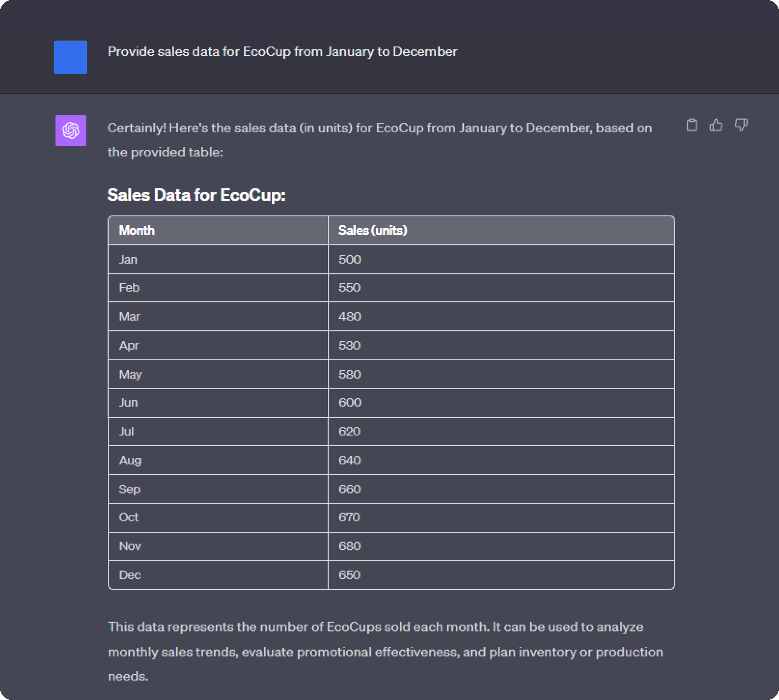Click the 660 value in Sep row
Screen dimensions: 779x700
pyautogui.click(x=350, y=489)
